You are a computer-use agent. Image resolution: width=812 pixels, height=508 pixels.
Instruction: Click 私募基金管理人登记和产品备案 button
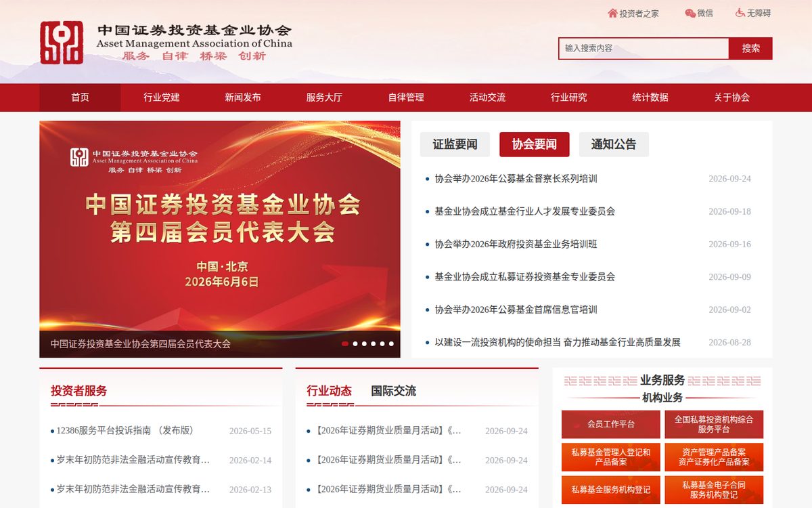pyautogui.click(x=611, y=457)
